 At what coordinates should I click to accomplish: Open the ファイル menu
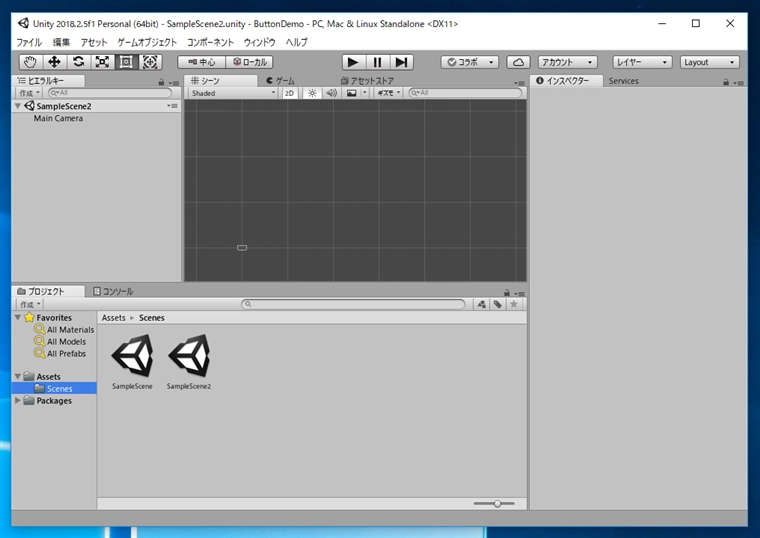(x=29, y=42)
